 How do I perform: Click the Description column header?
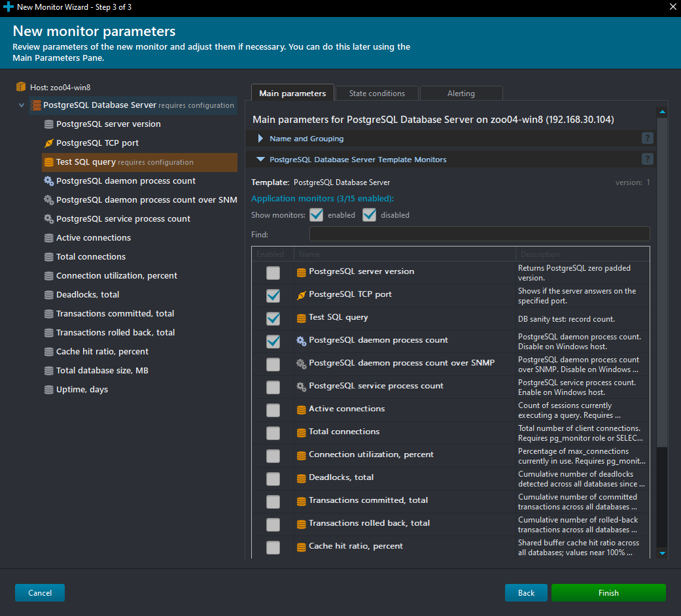582,254
